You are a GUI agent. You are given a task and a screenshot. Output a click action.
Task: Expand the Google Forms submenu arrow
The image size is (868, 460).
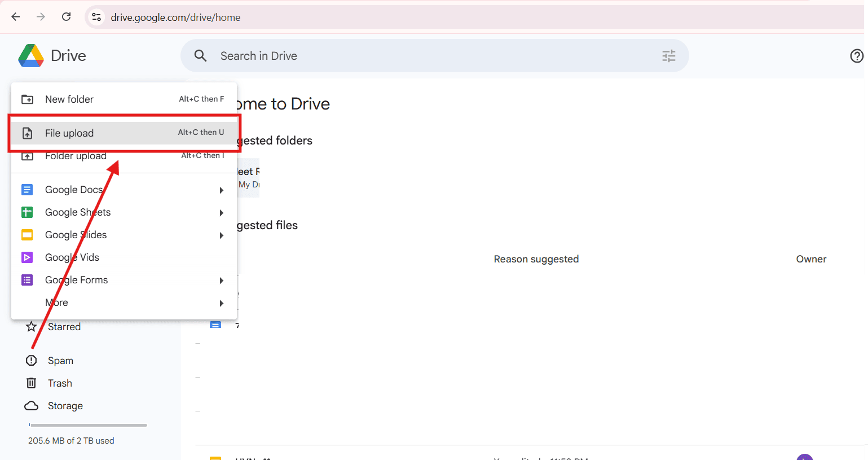click(x=222, y=281)
